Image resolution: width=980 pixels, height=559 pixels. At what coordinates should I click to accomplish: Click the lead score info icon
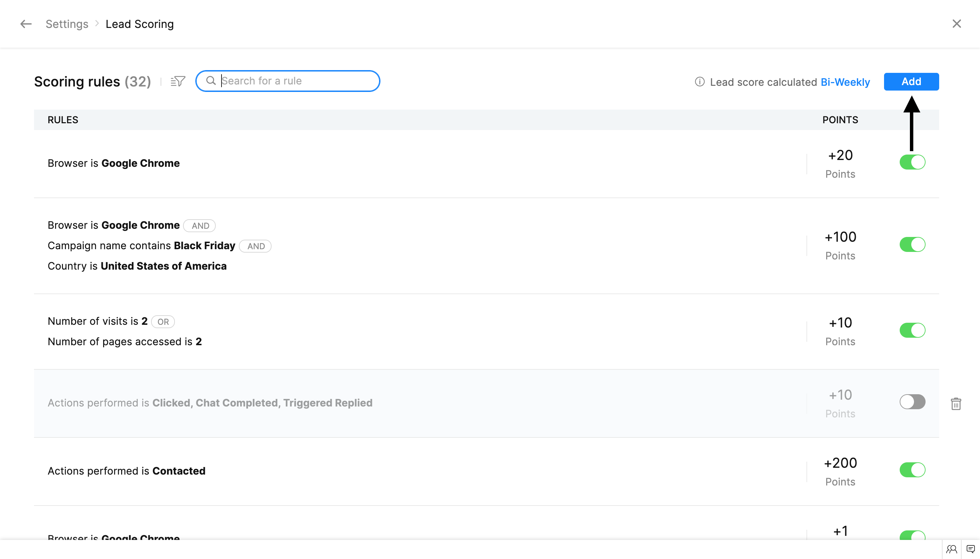(x=700, y=82)
